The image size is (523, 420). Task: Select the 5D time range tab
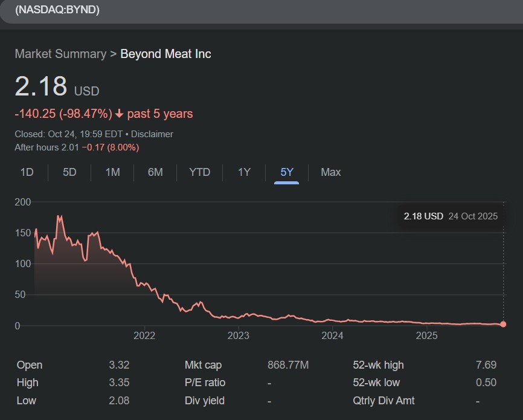click(69, 172)
